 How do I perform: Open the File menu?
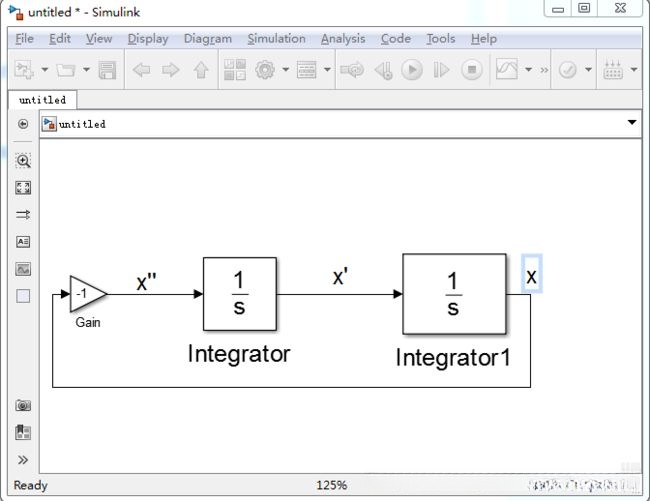click(24, 39)
